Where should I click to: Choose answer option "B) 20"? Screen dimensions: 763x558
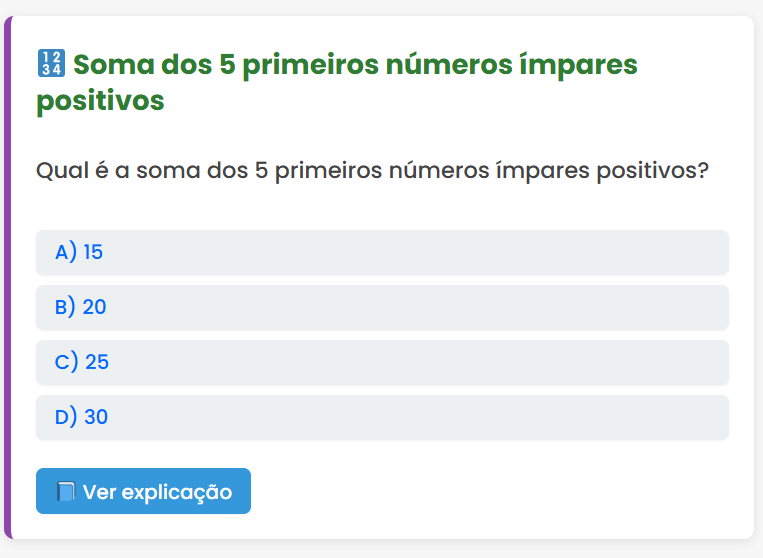pos(382,307)
